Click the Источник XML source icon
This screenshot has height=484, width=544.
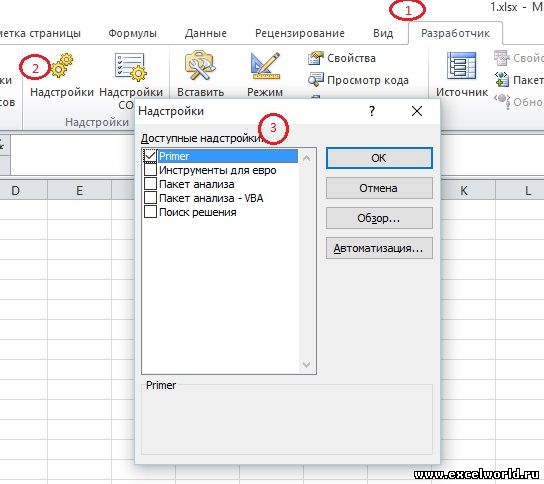click(461, 66)
